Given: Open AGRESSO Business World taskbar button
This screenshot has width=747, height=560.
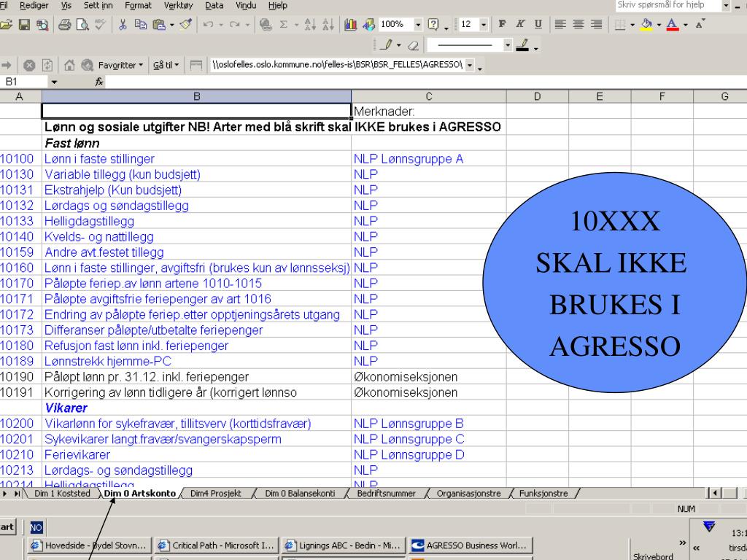Looking at the screenshot, I should click(471, 545).
